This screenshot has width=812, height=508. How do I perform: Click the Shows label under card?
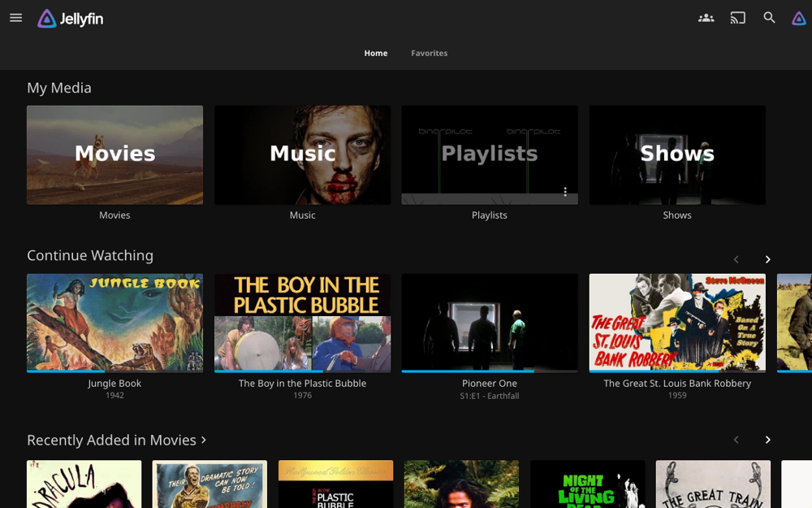[x=677, y=215]
